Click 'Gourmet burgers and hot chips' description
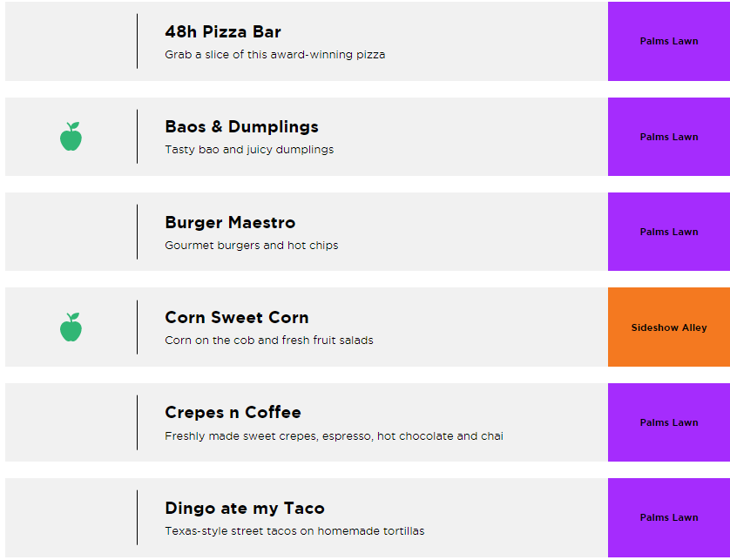Viewport: 730px width, 560px height. [x=251, y=246]
